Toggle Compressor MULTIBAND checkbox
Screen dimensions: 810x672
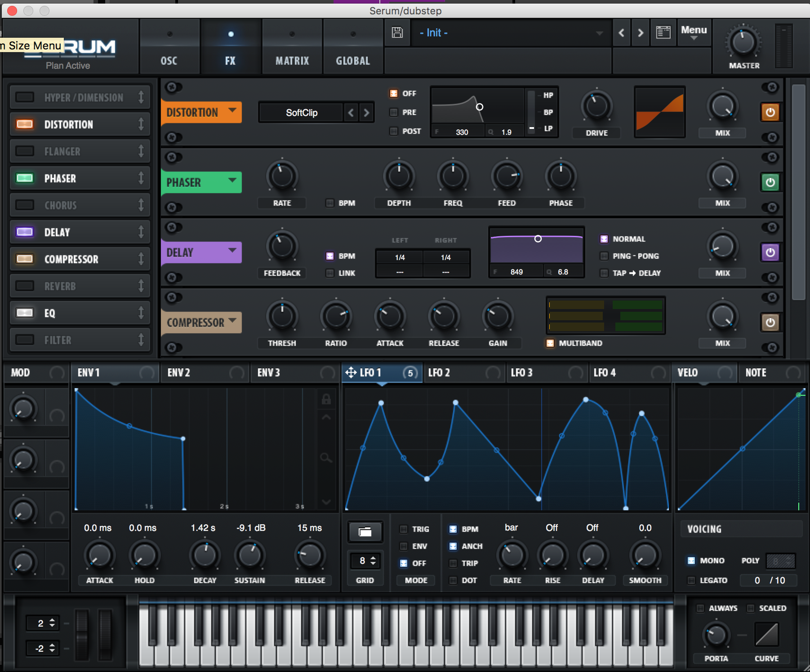[550, 343]
